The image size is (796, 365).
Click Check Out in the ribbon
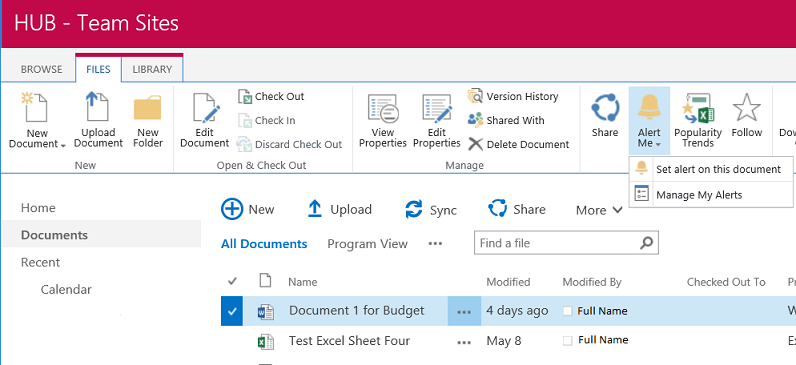(x=271, y=96)
